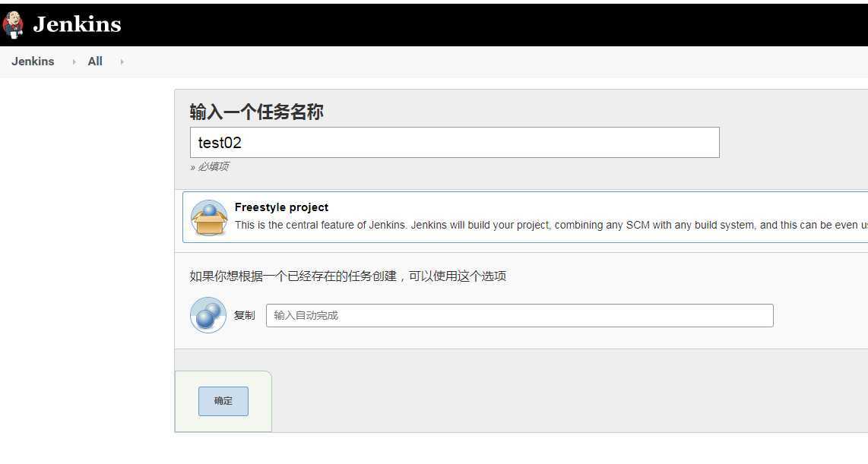Expand the arrow after the Jenkins breadcrumb

(74, 62)
